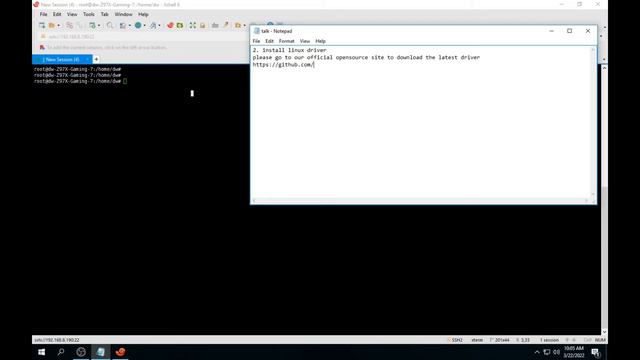Select the New Session (4) tab
This screenshot has width=640, height=360.
(x=61, y=60)
